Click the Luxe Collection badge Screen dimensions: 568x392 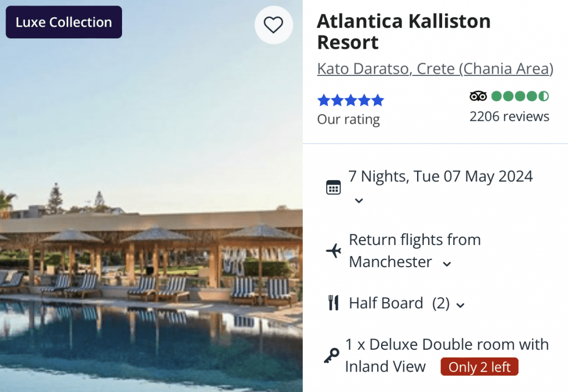(64, 22)
